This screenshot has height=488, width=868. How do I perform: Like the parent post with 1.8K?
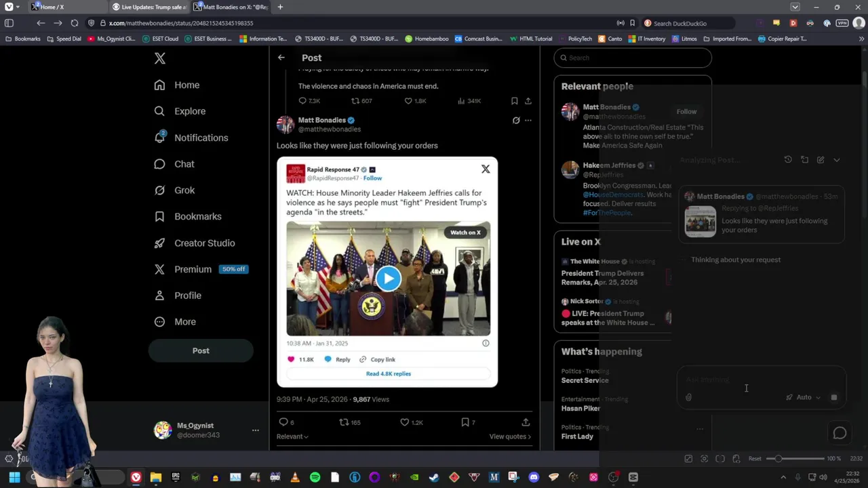415,101
